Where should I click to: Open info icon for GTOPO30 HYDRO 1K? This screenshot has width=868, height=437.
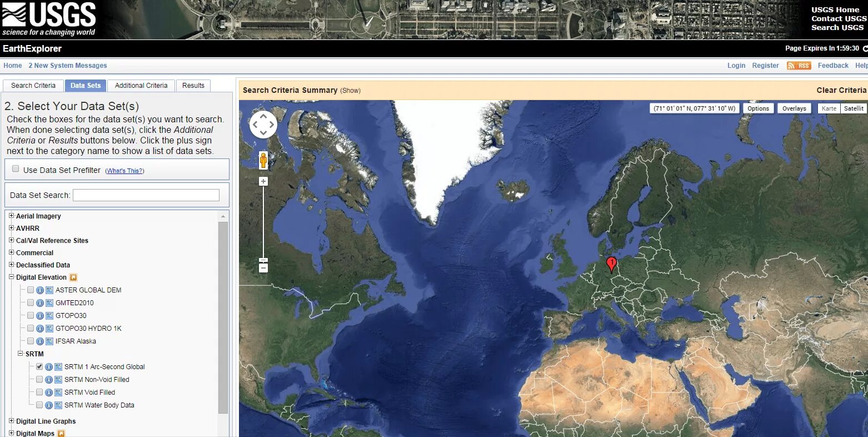point(40,329)
